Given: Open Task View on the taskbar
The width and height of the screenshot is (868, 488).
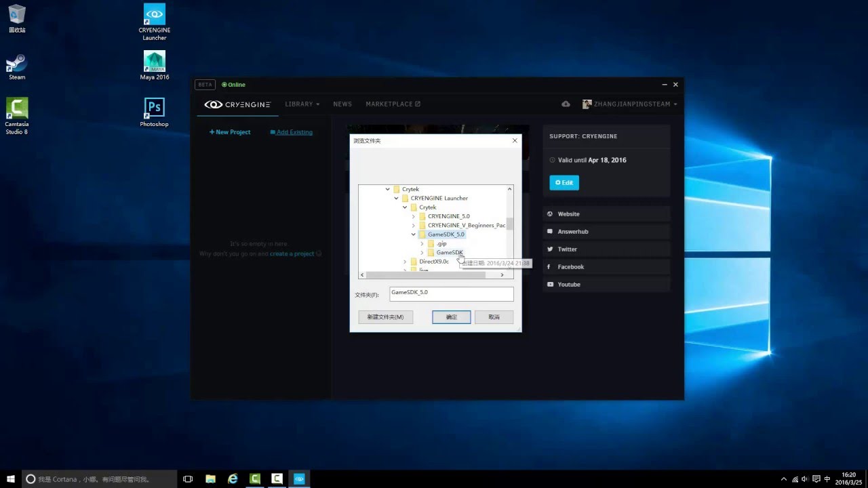Looking at the screenshot, I should coord(188,479).
